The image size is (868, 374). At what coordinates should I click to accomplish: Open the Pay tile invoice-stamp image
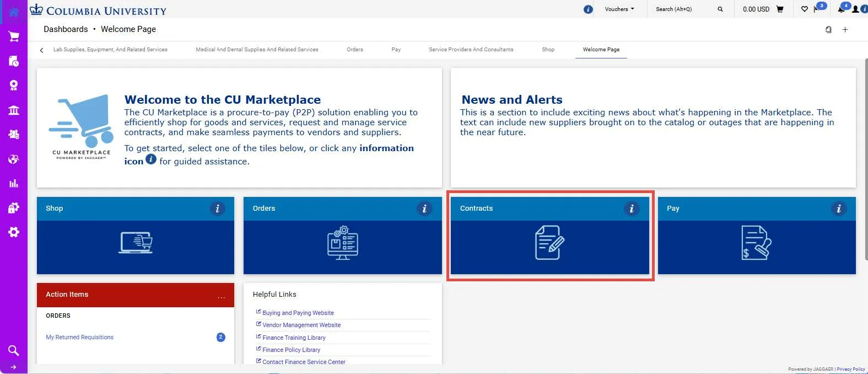pos(756,243)
